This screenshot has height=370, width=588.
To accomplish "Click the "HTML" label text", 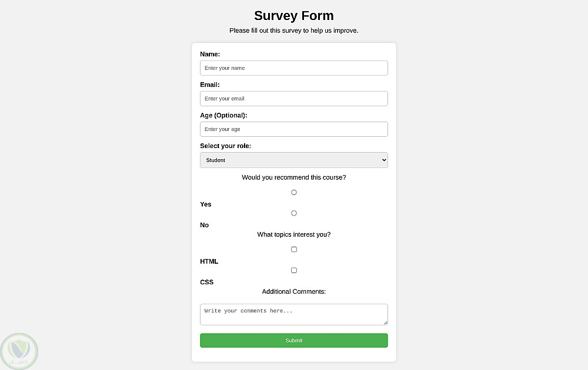I will [209, 261].
